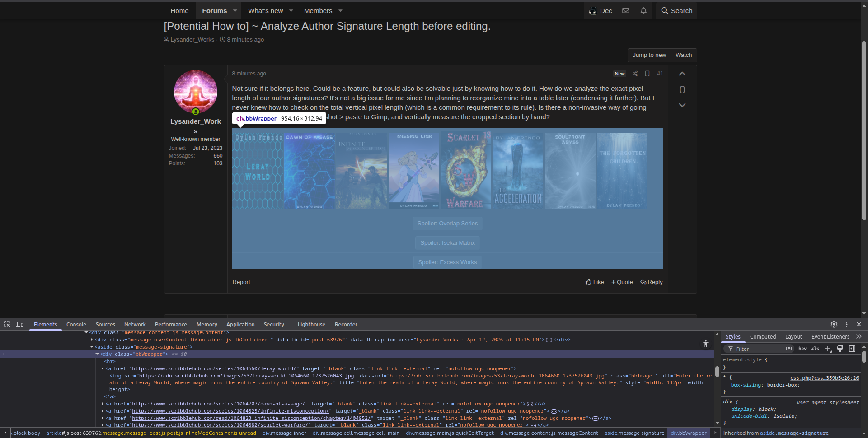Click the Watch thread button
The width and height of the screenshot is (868, 438).
click(683, 55)
